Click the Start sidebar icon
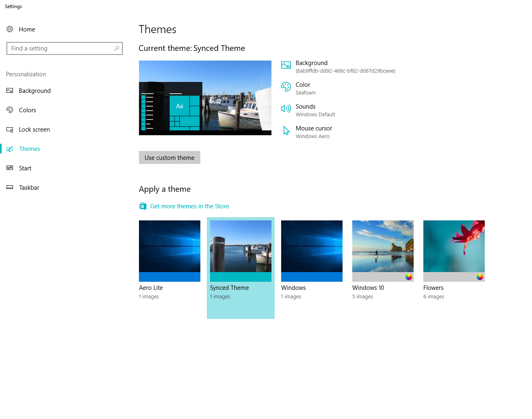This screenshot has height=419, width=532. (x=10, y=168)
